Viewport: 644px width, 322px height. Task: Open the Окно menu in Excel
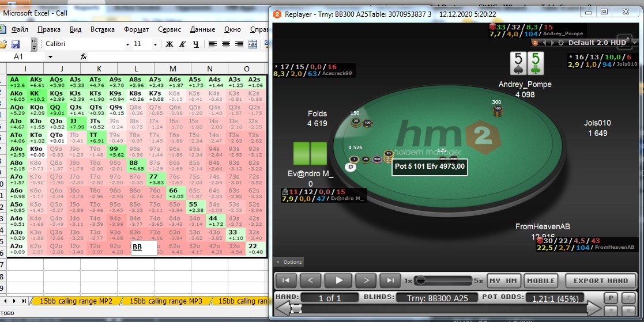[232, 29]
